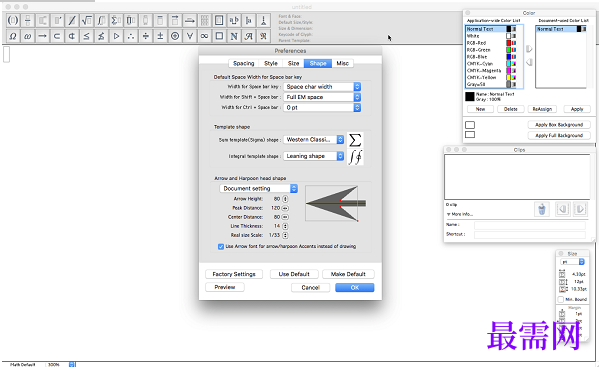
Task: Click Factory Settings button
Action: 234,274
